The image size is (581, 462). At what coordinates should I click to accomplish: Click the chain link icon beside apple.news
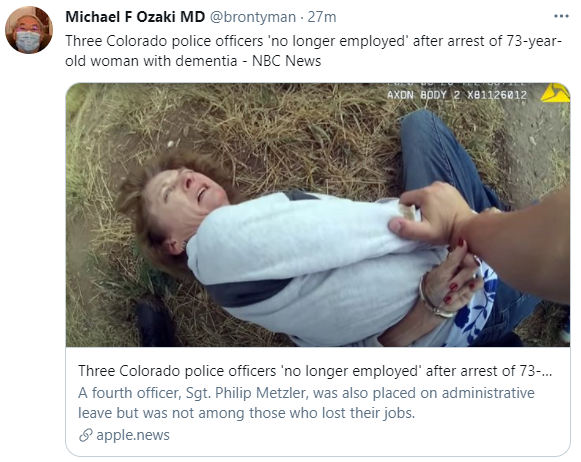pyautogui.click(x=86, y=435)
